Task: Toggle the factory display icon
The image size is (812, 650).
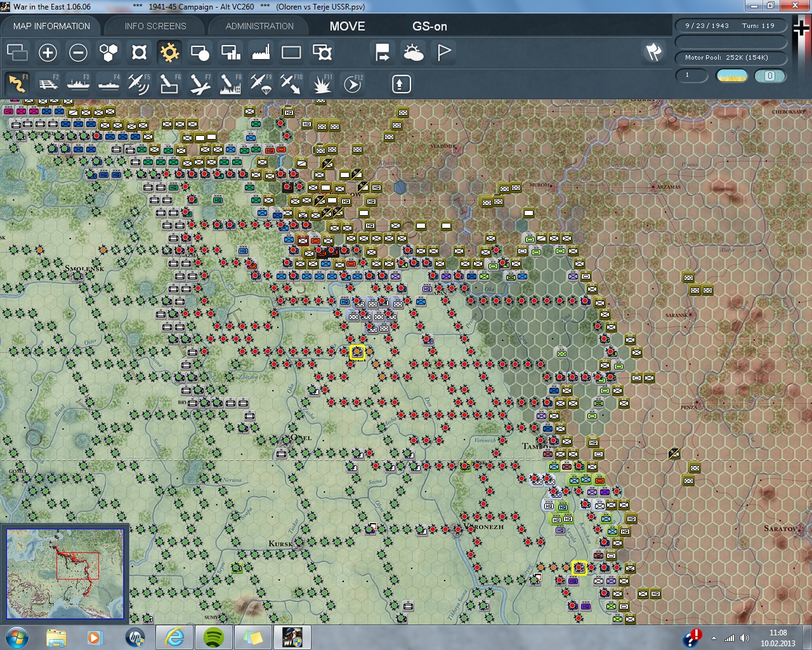Action: point(261,52)
